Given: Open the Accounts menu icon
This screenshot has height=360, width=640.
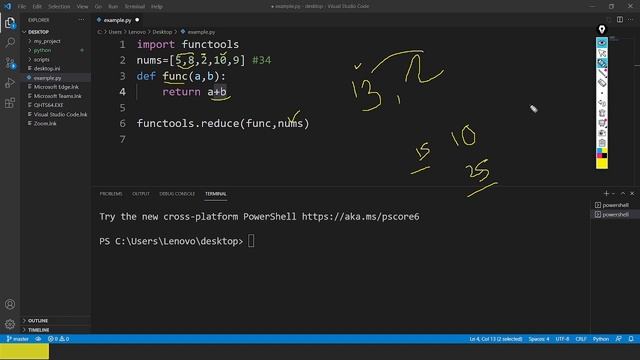Looking at the screenshot, I should click(10, 304).
